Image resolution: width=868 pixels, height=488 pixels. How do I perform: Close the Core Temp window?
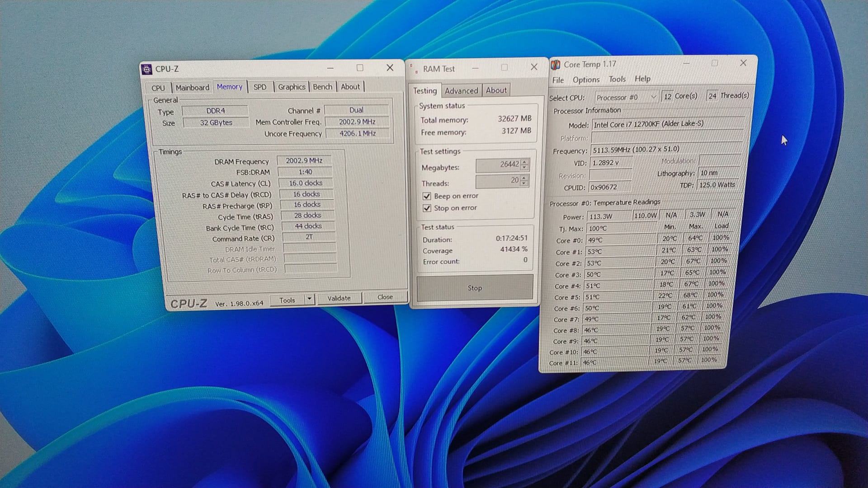click(743, 63)
